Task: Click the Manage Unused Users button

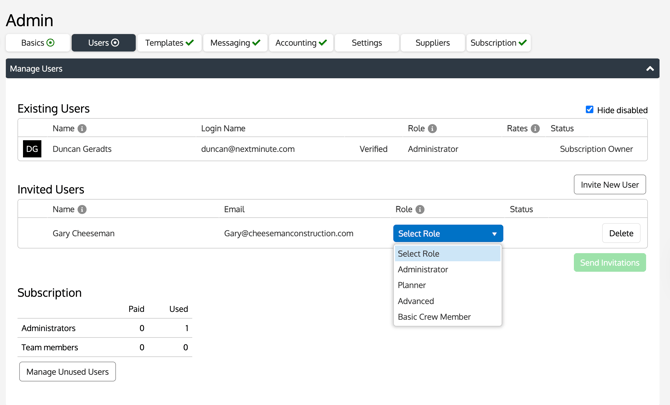Action: tap(67, 372)
